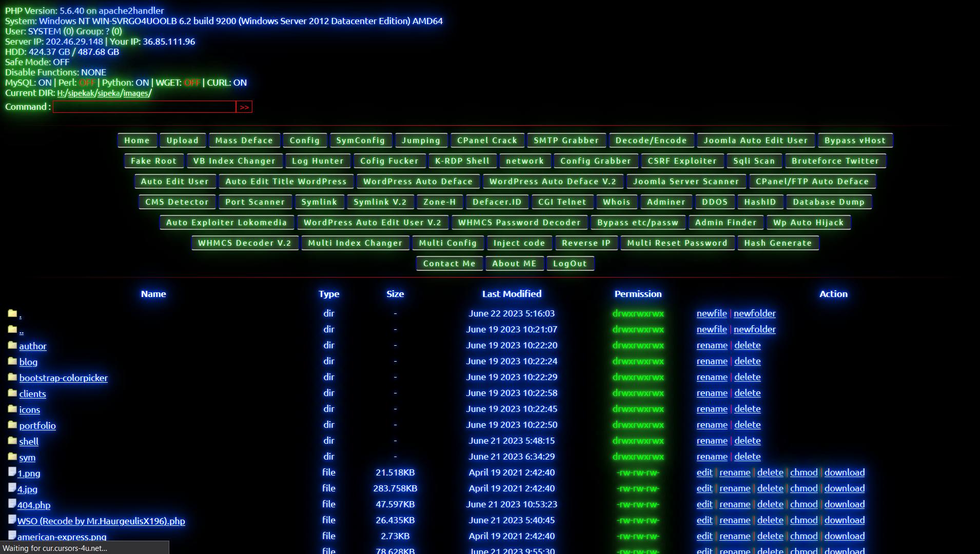980x554 pixels.
Task: Click rename for the author folder
Action: point(712,345)
